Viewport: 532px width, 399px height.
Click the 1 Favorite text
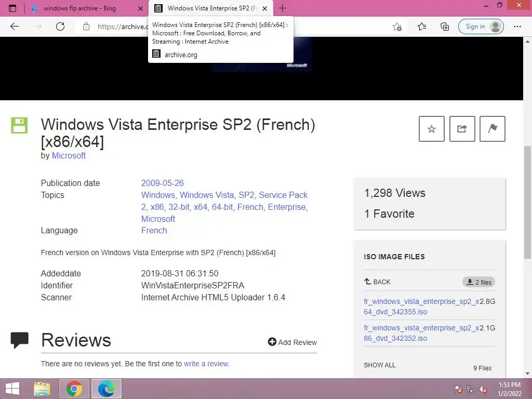(x=389, y=214)
